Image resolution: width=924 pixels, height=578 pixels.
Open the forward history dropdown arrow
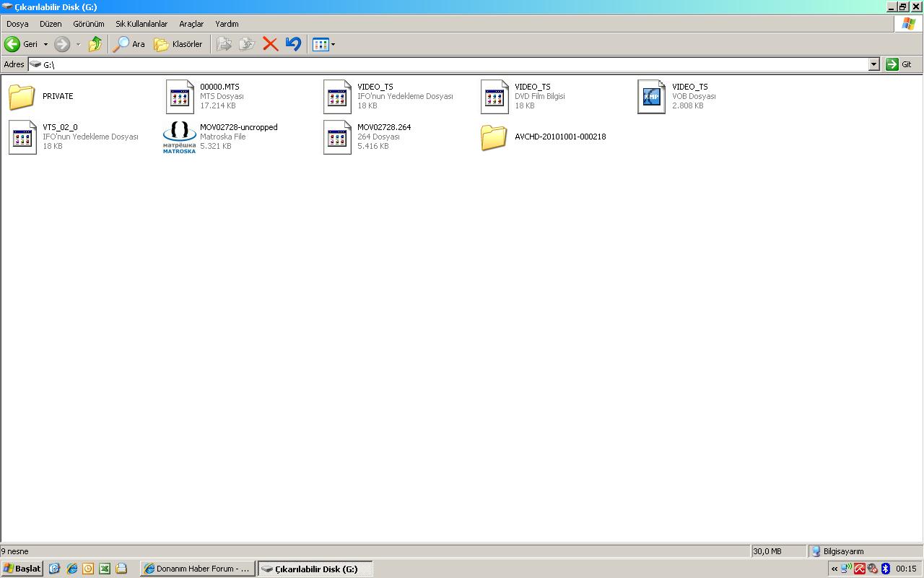(78, 44)
